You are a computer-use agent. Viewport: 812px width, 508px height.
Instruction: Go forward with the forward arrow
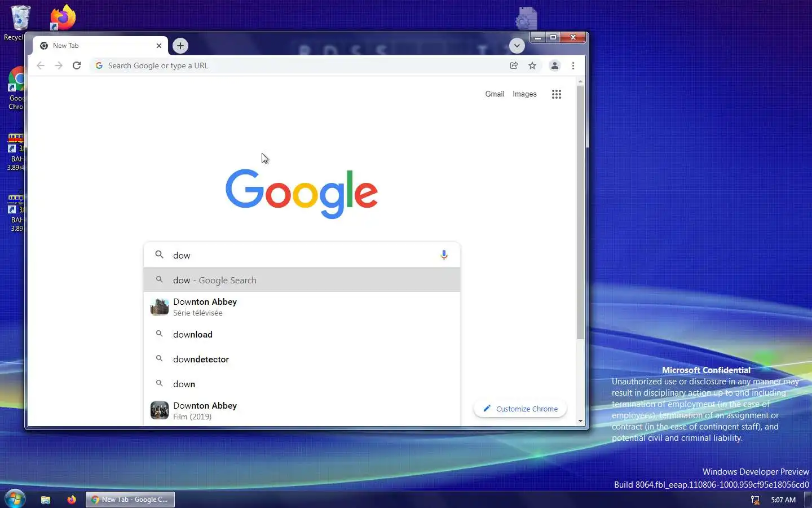coord(59,65)
